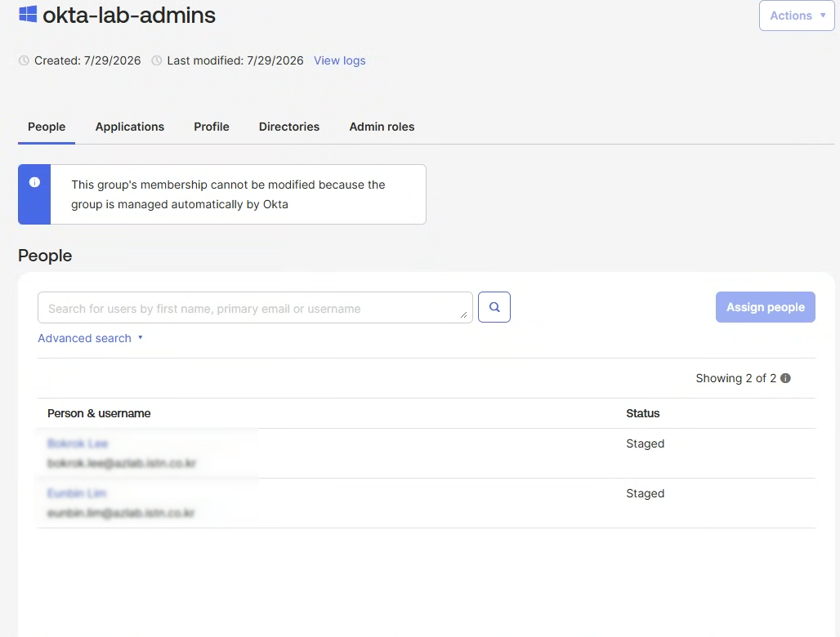Click the Status column header
Image resolution: width=840 pixels, height=637 pixels.
(643, 413)
